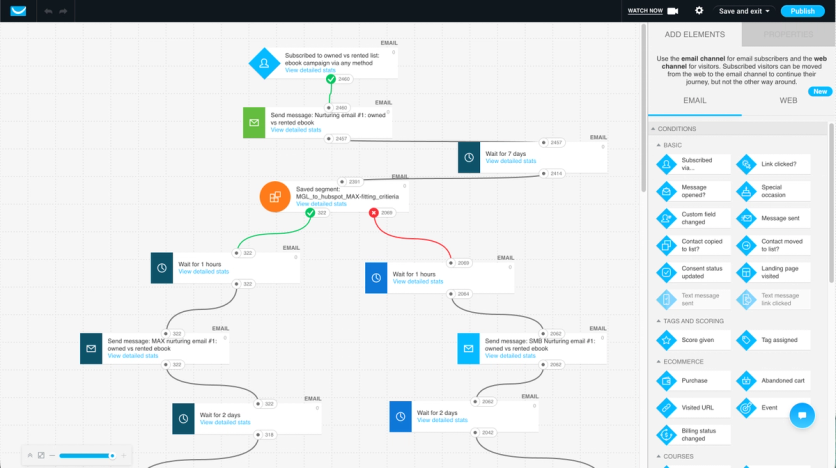Click the New badge near WEB tab
The image size is (836, 468).
[x=820, y=92]
